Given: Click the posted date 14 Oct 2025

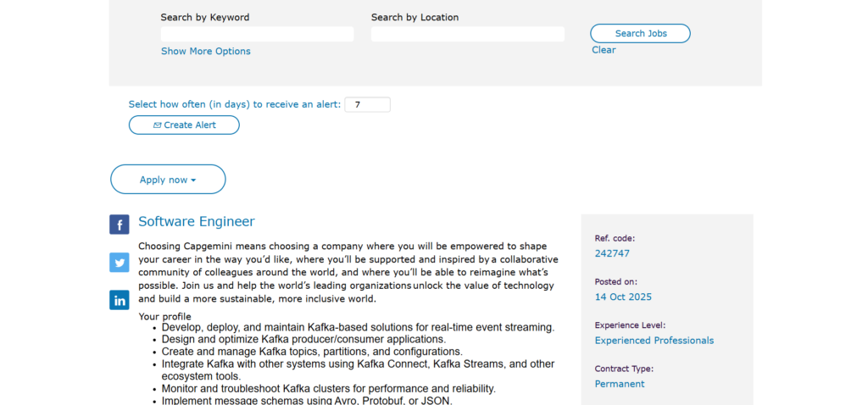Looking at the screenshot, I should 623,297.
